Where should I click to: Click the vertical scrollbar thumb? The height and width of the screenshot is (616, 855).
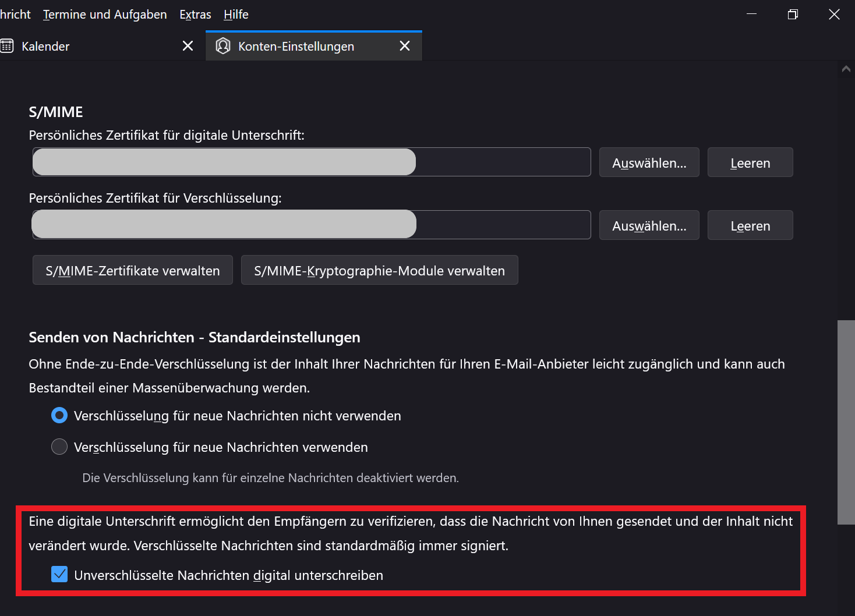pos(846,422)
